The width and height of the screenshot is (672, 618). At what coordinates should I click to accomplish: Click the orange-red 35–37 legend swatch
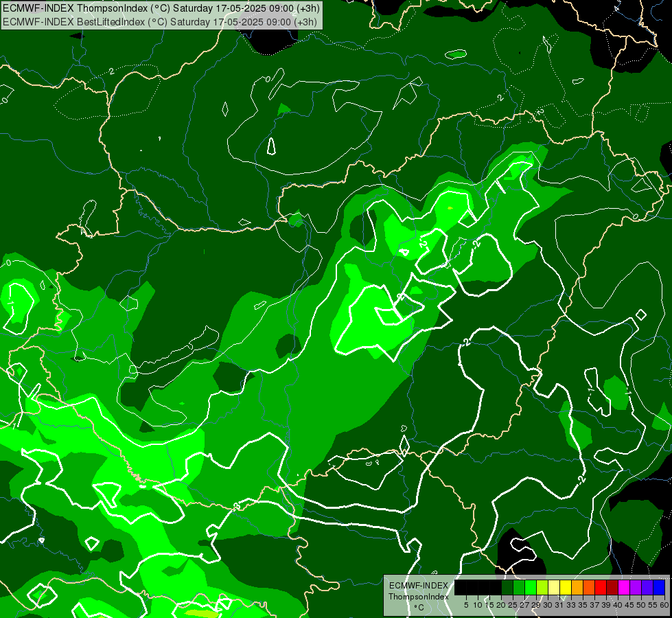589,587
